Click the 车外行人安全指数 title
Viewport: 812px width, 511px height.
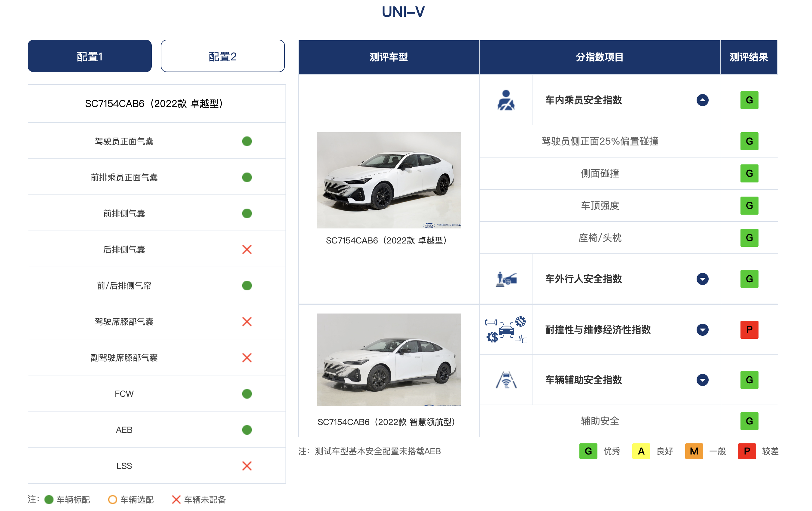pos(583,279)
